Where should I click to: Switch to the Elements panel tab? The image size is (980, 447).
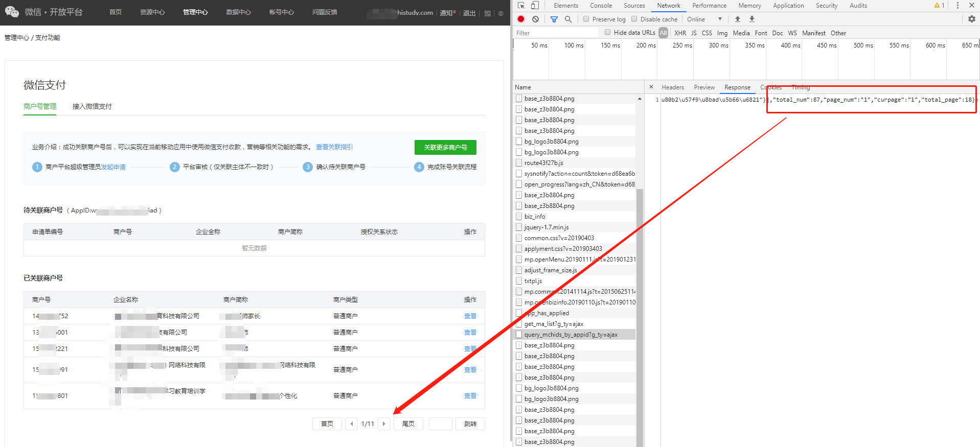566,6
